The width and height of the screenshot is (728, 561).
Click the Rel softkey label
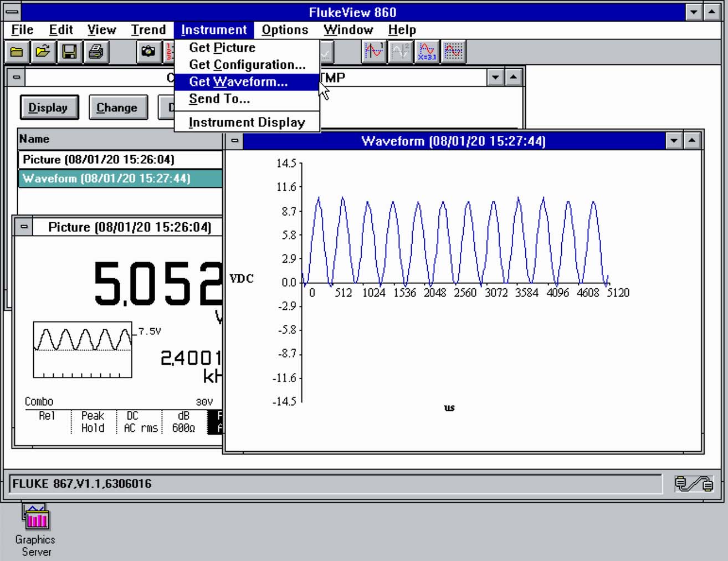47,416
